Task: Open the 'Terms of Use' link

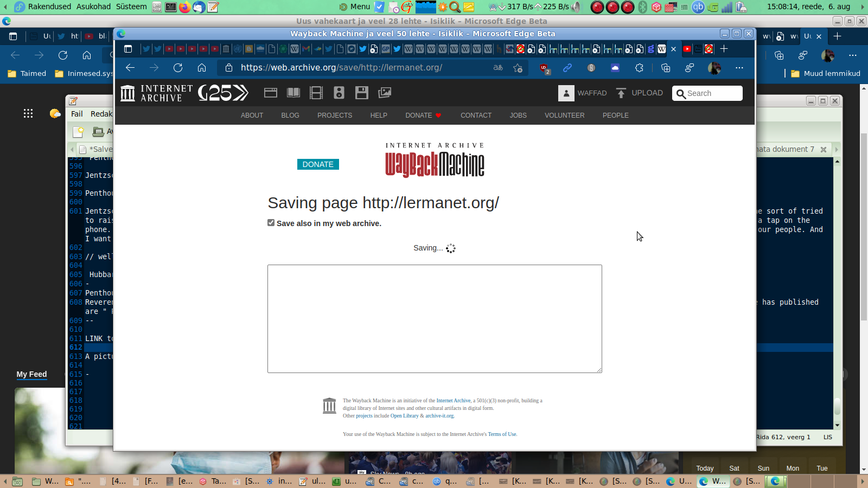Action: [x=502, y=434]
